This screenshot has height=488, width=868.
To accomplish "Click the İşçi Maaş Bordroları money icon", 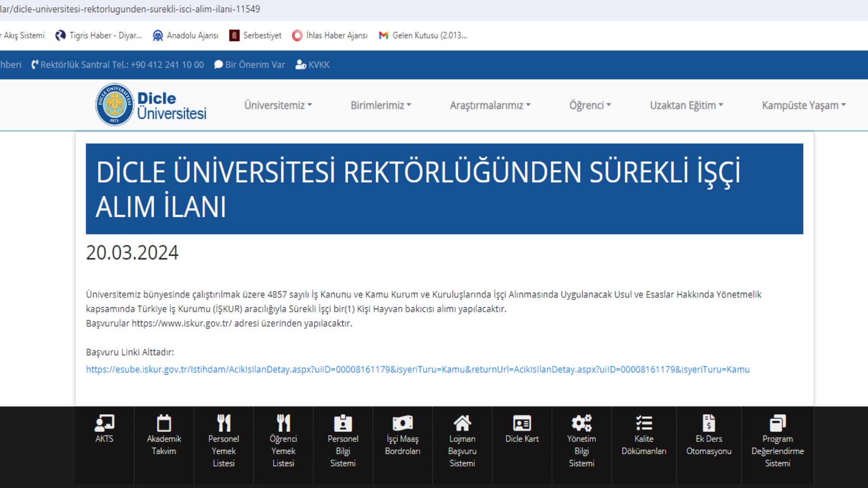I will coord(402,423).
